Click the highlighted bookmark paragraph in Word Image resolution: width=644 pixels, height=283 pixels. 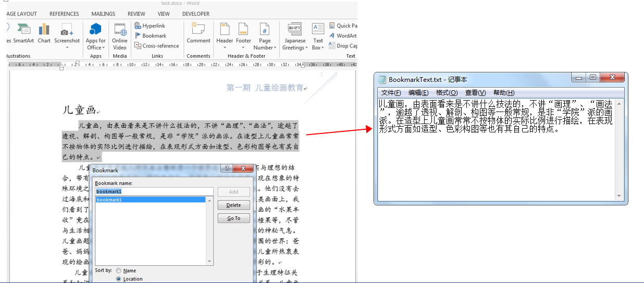click(180, 141)
